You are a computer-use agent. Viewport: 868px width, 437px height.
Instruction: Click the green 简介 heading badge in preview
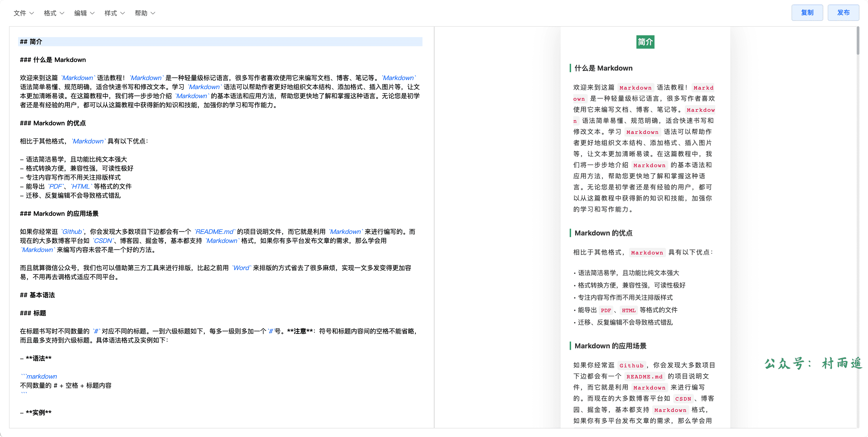pos(645,42)
